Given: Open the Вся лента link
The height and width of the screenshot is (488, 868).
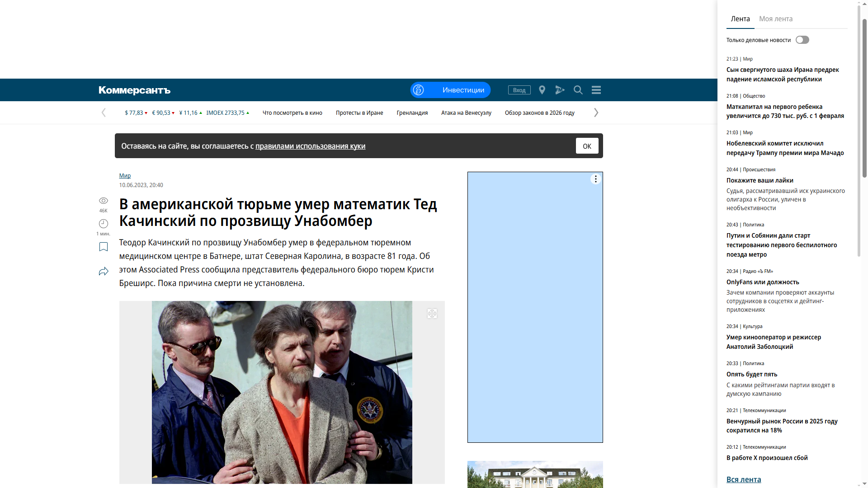Looking at the screenshot, I should (x=743, y=479).
